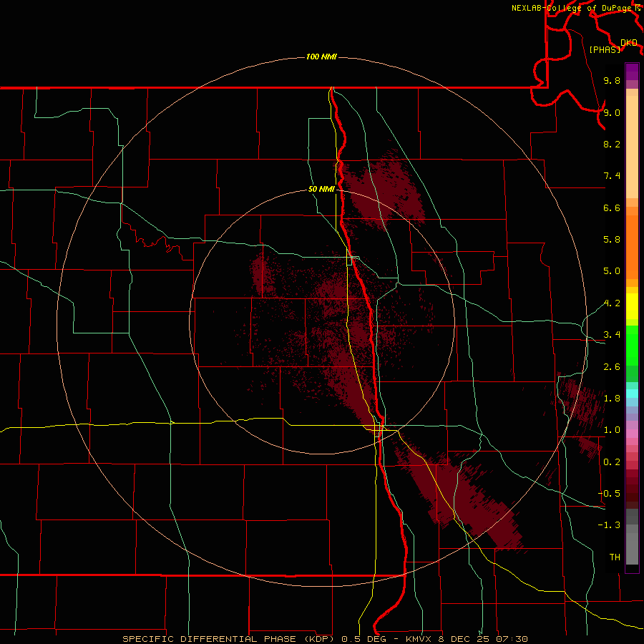Click the 5.0 value on color scale
The width and height of the screenshot is (644, 644).
(x=612, y=271)
